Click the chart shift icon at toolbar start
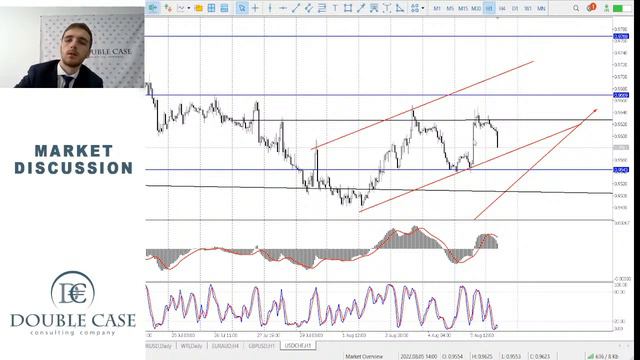Screen dimensions: 640x360 coord(153,8)
